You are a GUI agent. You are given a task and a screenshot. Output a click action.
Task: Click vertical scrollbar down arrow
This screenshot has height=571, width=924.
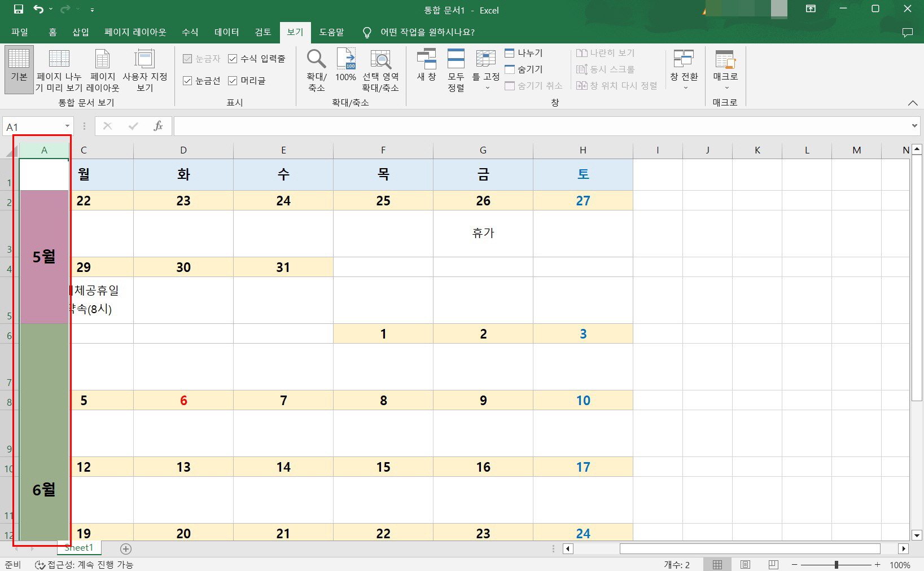[x=917, y=535]
